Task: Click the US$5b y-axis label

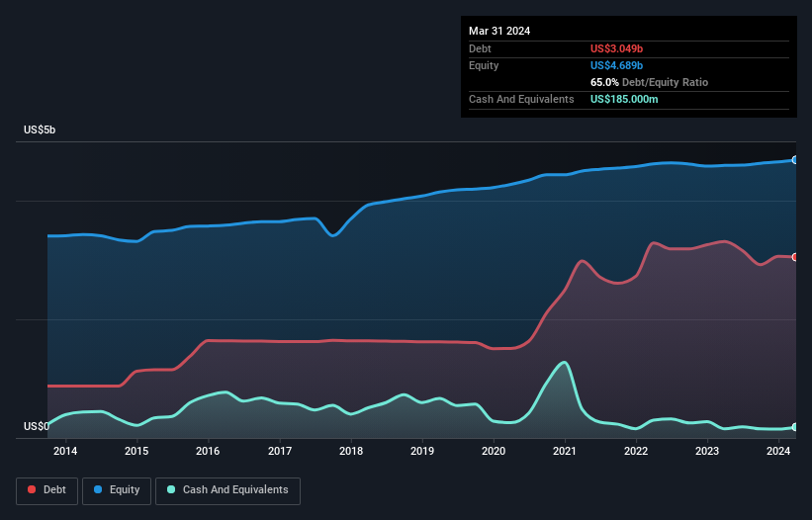Action: point(41,130)
